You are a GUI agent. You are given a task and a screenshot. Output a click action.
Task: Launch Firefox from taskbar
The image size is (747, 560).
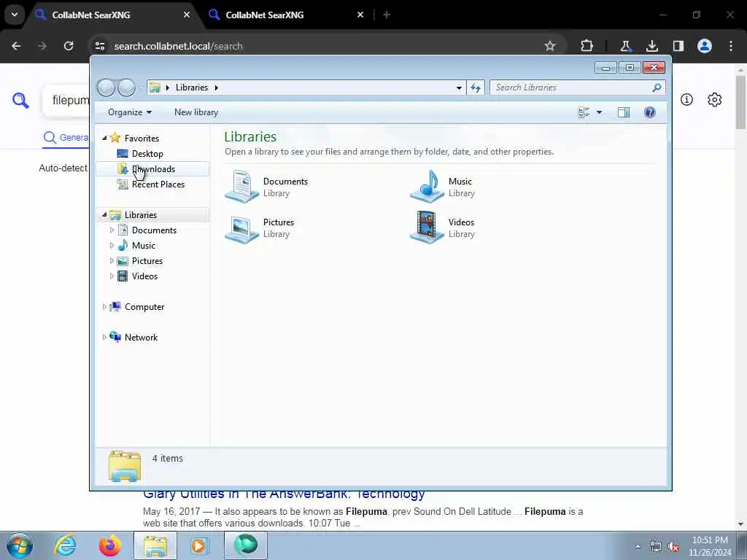tap(110, 545)
